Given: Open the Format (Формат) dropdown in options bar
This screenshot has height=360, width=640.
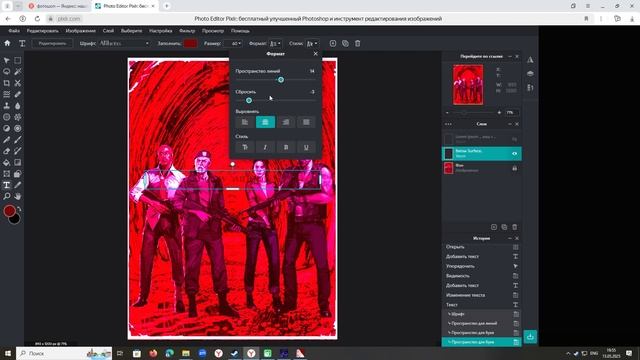Looking at the screenshot, I should coord(275,43).
